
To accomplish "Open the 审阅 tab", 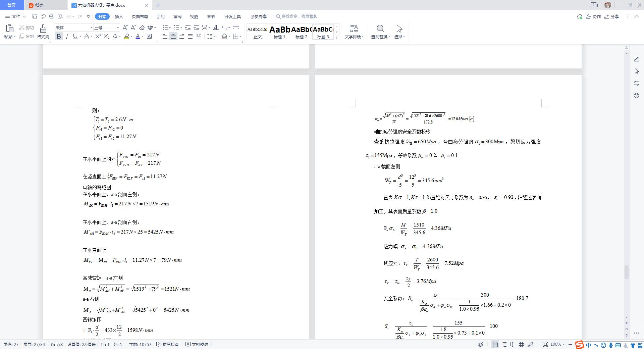I will [177, 16].
